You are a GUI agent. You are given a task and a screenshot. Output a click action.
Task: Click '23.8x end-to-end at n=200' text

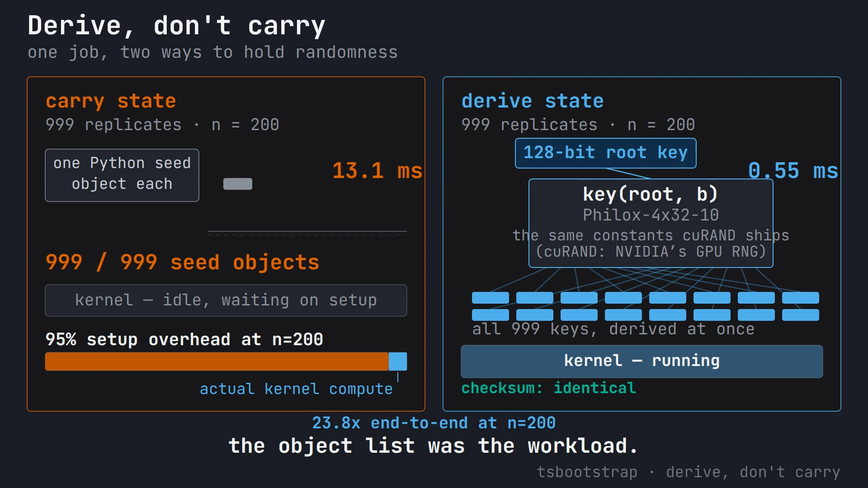[x=434, y=423]
